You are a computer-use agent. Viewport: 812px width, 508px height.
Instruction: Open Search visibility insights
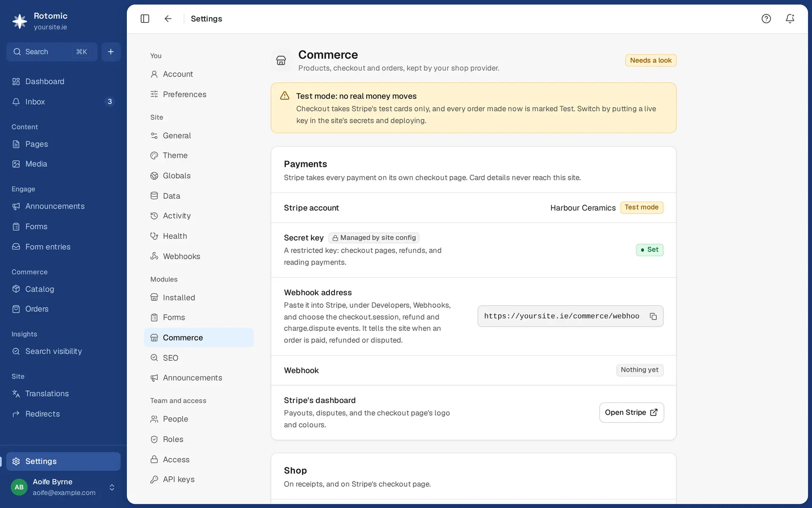[63, 351]
